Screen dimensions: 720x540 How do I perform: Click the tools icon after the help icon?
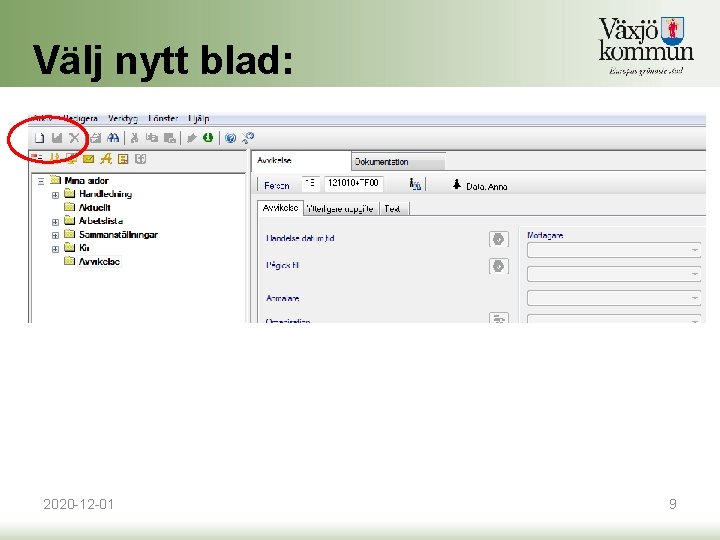click(x=248, y=138)
